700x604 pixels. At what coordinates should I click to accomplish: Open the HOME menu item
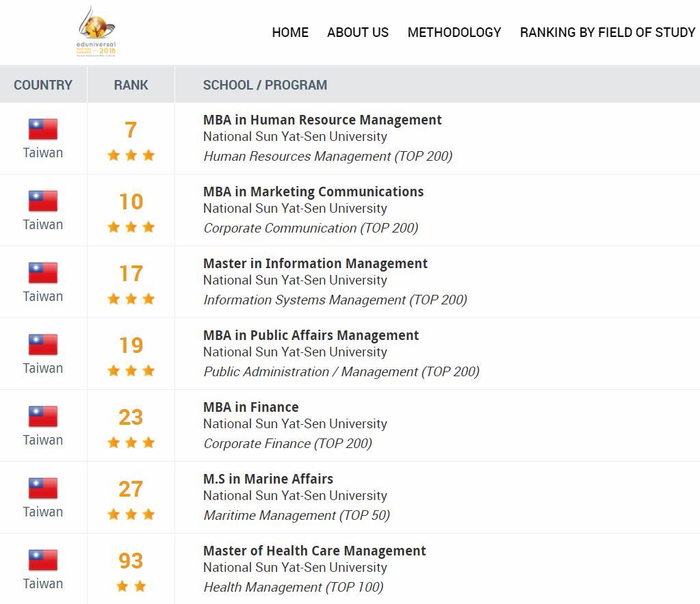290,32
